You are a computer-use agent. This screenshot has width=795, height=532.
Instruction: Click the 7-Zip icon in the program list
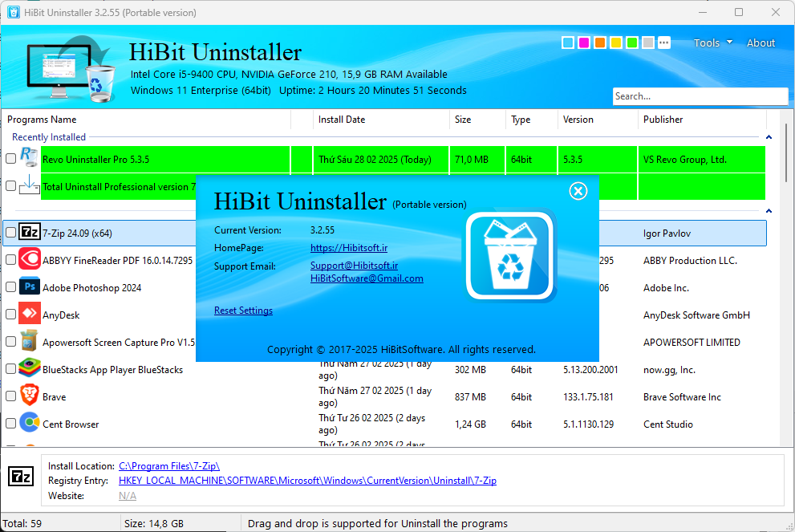point(30,232)
